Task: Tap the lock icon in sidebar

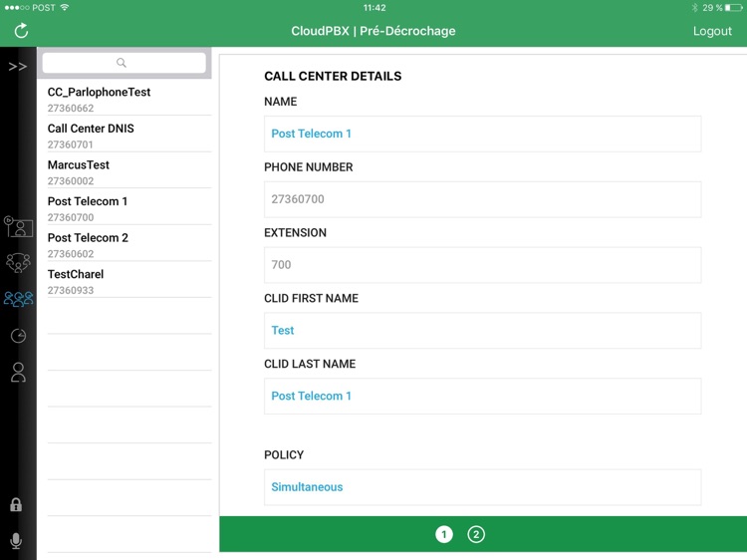Action: click(16, 505)
